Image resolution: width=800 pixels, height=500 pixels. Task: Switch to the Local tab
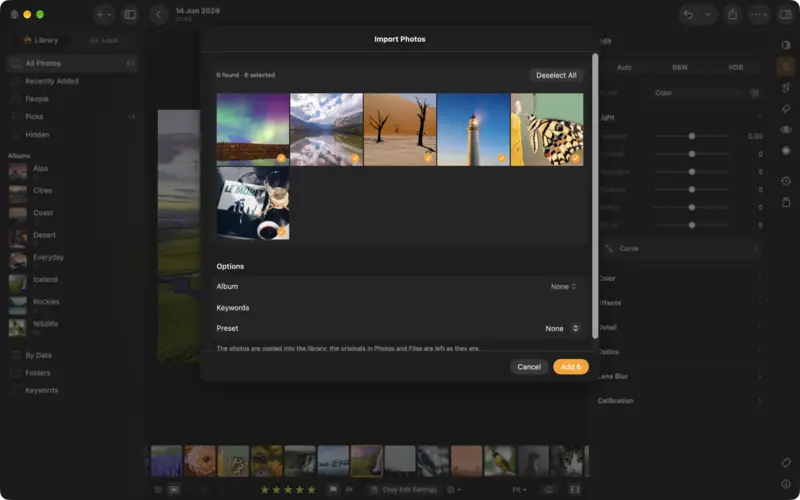pyautogui.click(x=104, y=40)
